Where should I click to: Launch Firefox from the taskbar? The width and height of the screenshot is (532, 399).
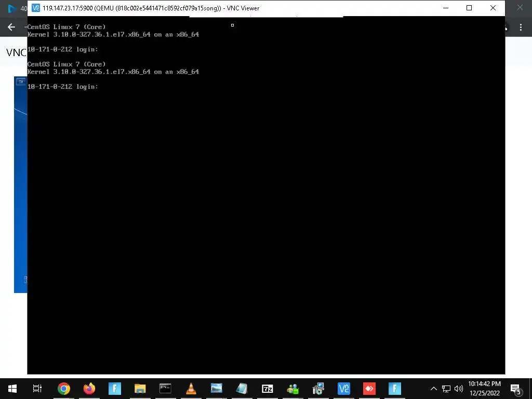[89, 389]
